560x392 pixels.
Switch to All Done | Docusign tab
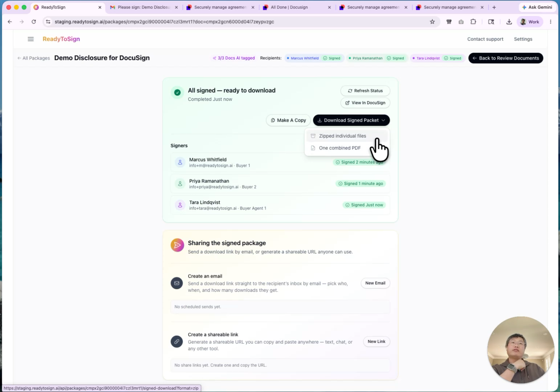click(x=297, y=7)
